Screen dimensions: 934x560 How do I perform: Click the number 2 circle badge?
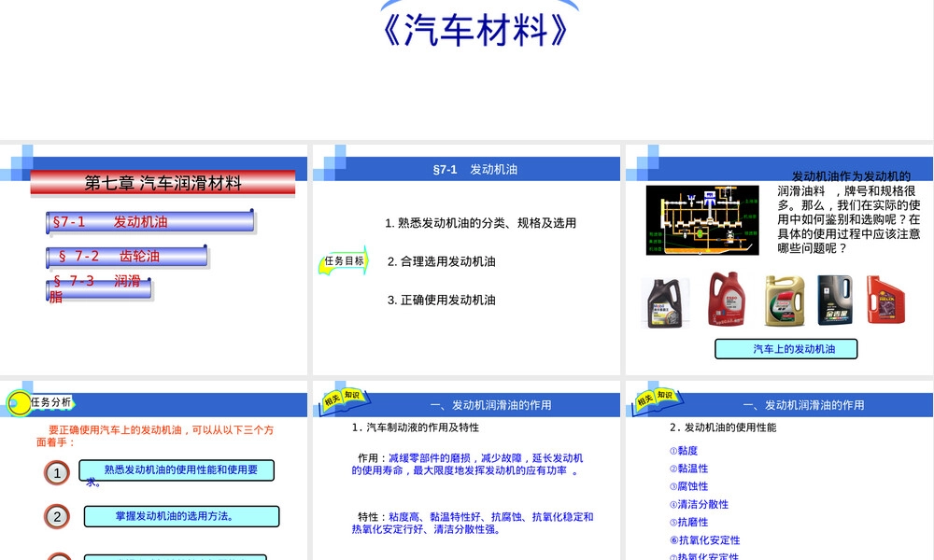57,516
